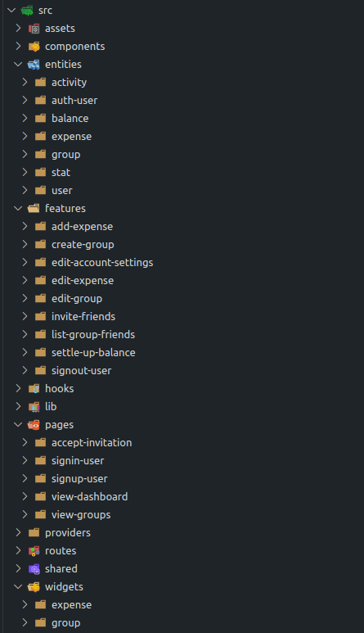
Task: Expand the assets chevron
Action: click(x=18, y=29)
